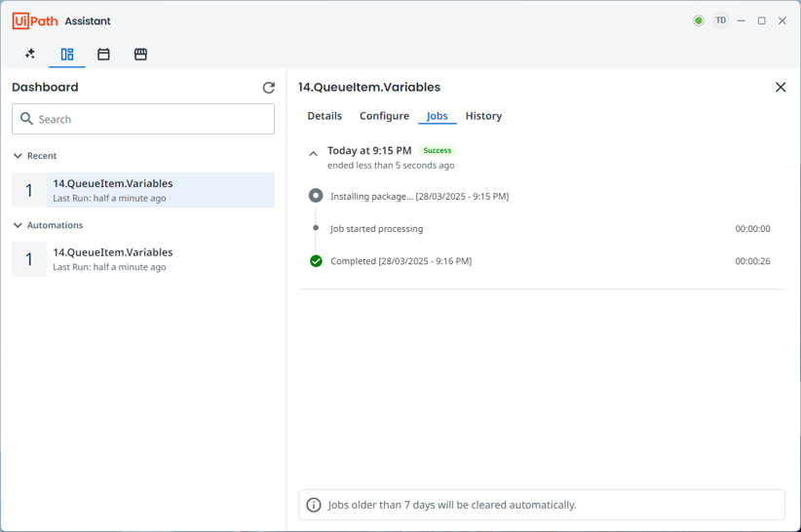The image size is (801, 532).
Task: Select 14.QueueItem.Variables under Automations
Action: [x=143, y=259]
